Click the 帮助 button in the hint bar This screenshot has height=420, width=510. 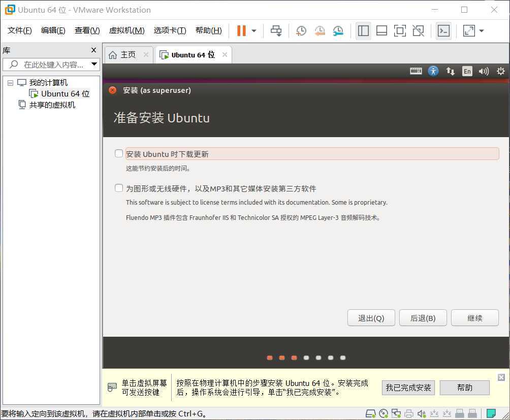[x=464, y=387]
